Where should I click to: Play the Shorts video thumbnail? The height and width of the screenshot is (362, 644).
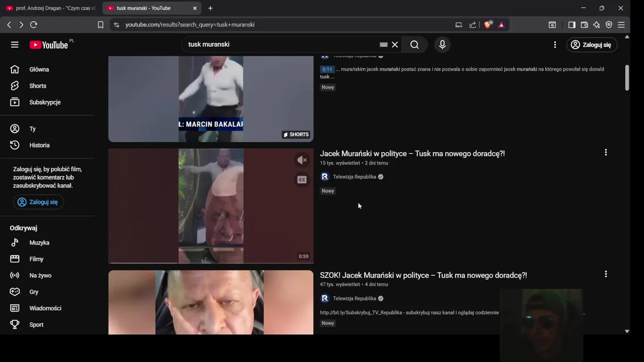[211, 99]
